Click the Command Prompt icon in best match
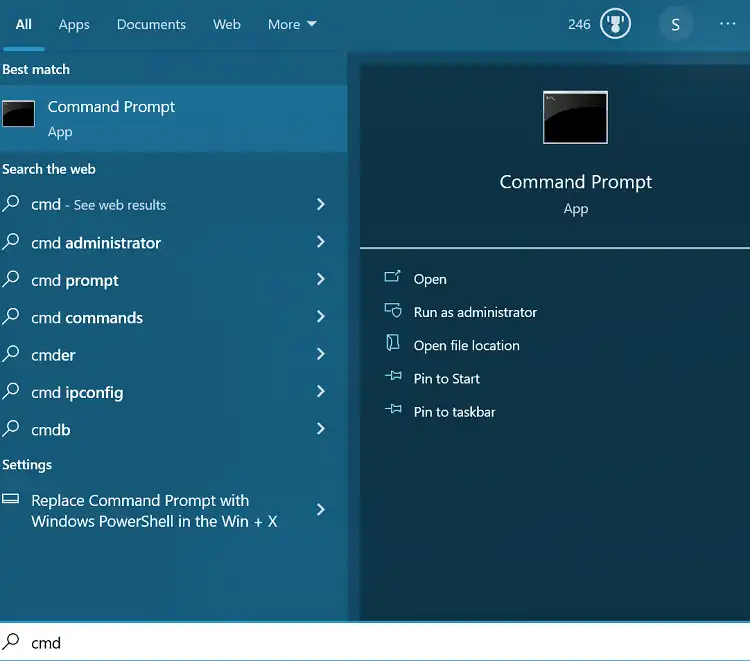This screenshot has width=750, height=661. [18, 114]
